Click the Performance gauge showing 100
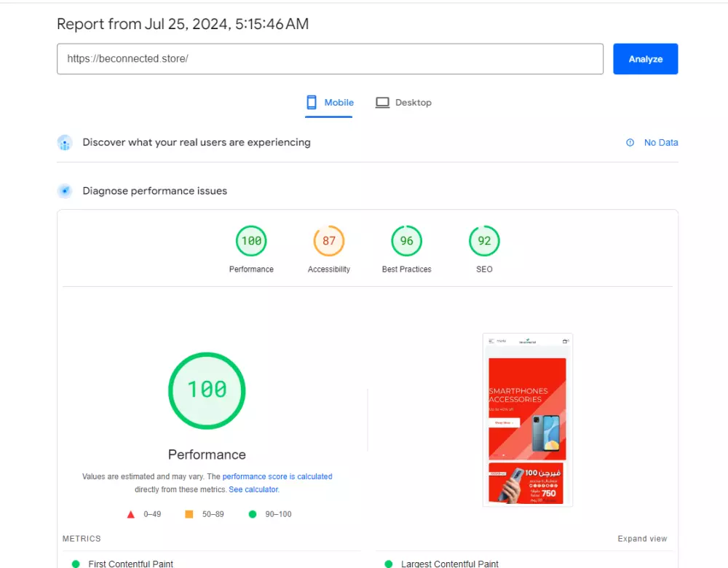Screen dimensions: 728x568 point(251,240)
